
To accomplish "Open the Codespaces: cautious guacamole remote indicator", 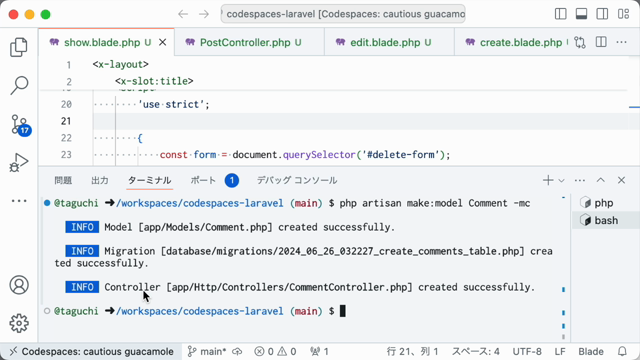I will (91, 351).
